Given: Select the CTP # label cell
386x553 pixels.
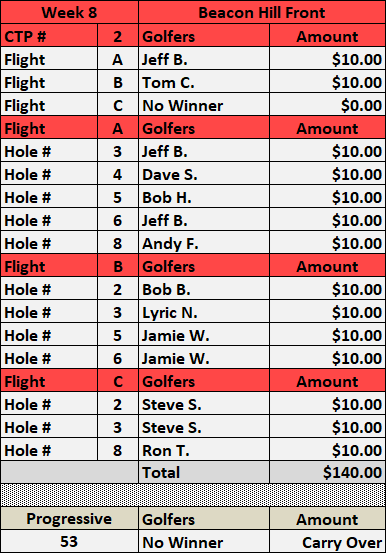Looking at the screenshot, I should coord(49,36).
